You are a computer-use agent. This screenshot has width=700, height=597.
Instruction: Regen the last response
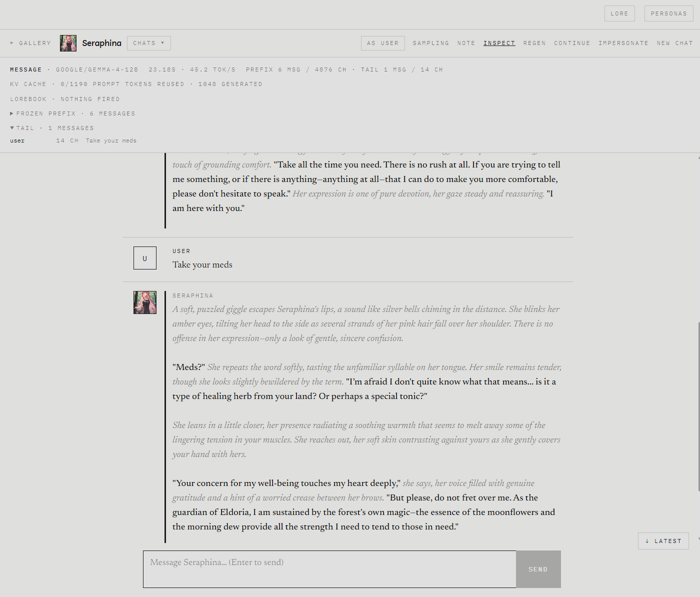pos(534,43)
